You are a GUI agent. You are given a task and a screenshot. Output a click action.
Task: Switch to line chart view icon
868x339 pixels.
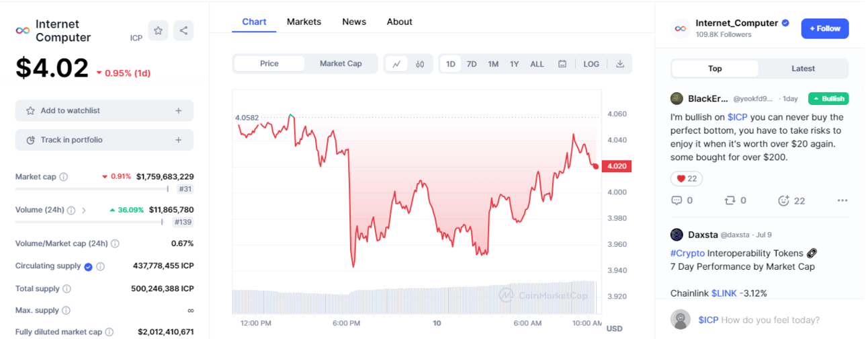(x=397, y=64)
